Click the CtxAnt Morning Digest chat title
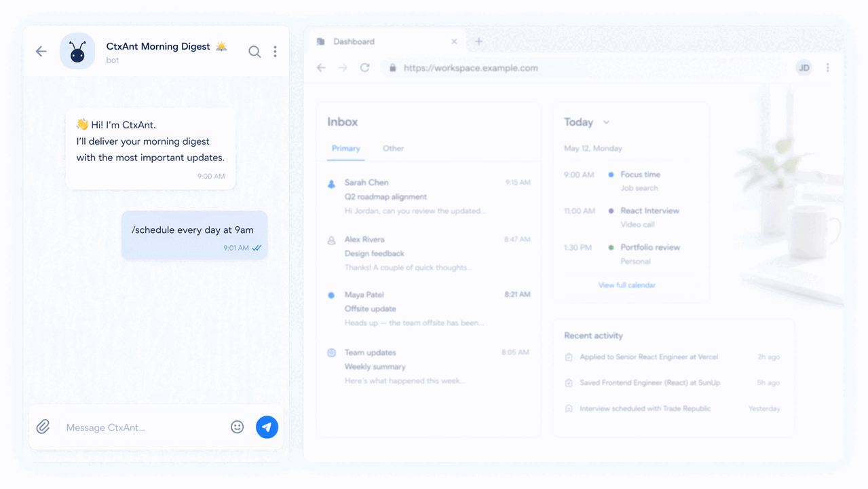868x489 pixels. pyautogui.click(x=158, y=47)
